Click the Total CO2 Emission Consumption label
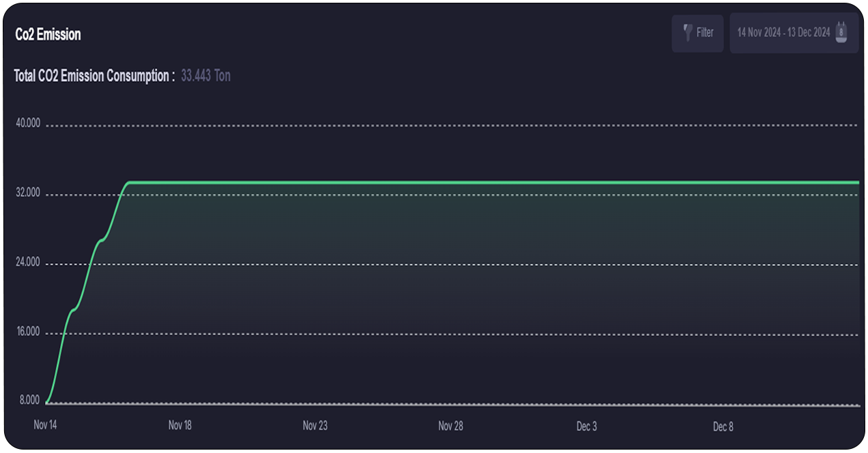 pos(94,76)
